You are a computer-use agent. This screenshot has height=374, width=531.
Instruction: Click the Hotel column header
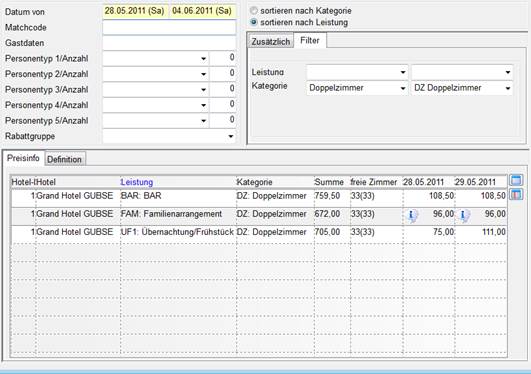(46, 182)
